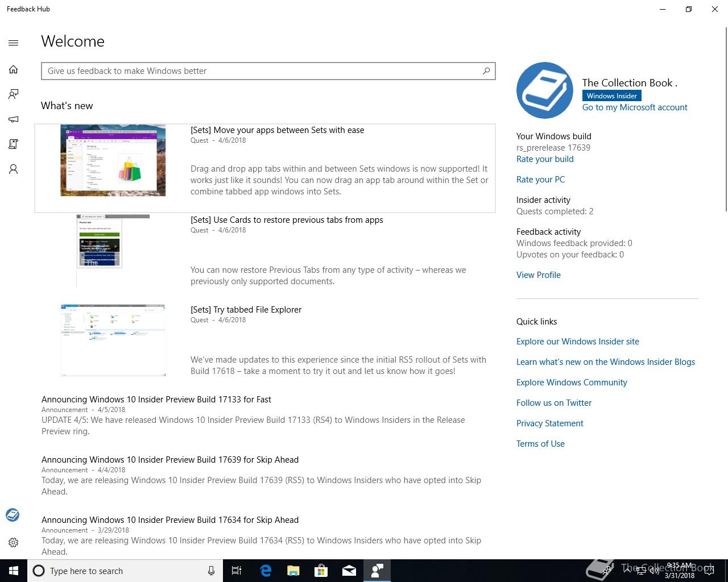Open the tabbed File Explorer thumbnail
The height and width of the screenshot is (582, 728).
click(113, 340)
